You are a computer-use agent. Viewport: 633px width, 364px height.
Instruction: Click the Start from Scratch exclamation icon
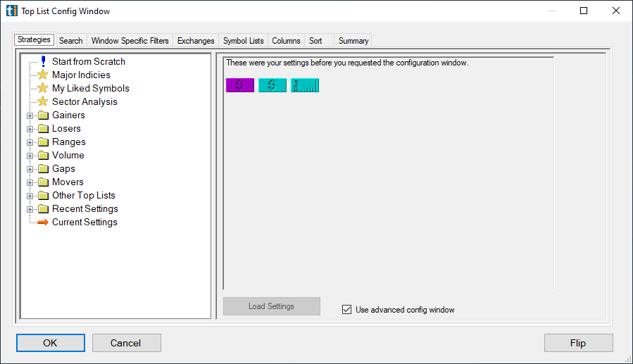43,61
